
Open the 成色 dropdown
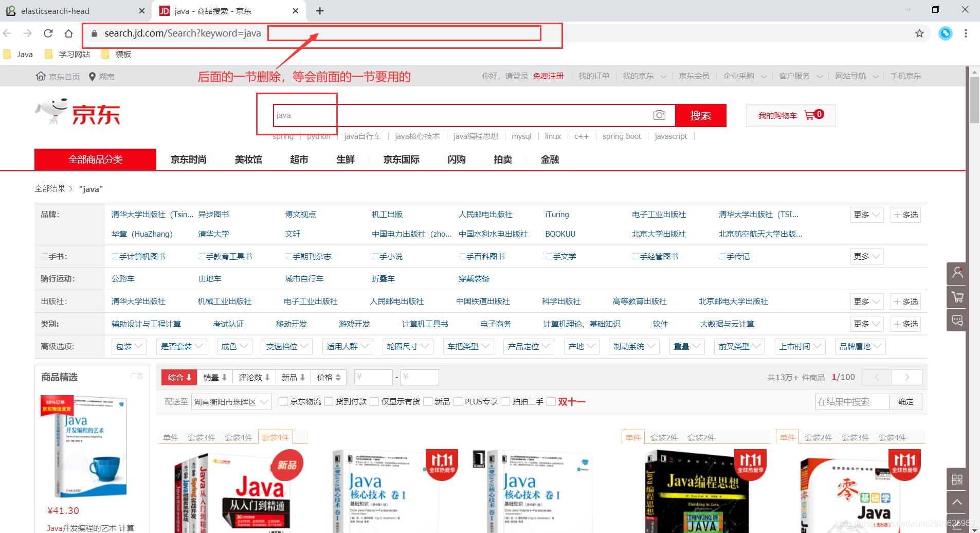[x=234, y=346]
